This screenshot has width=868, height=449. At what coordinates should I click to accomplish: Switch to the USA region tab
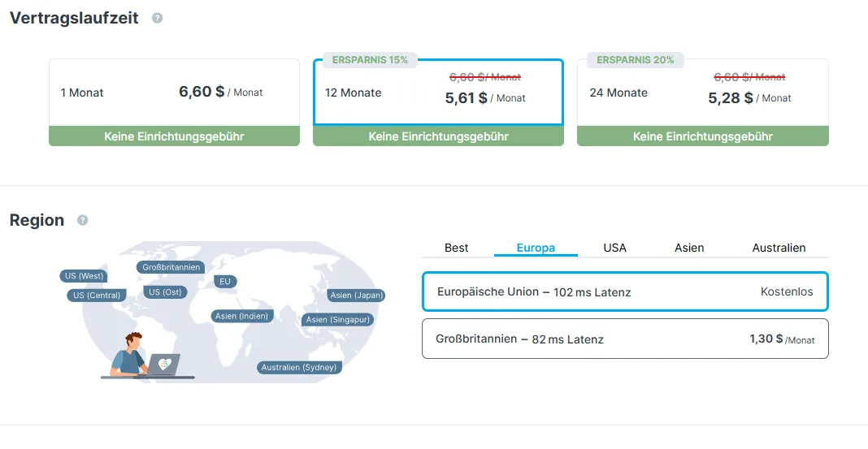click(x=615, y=248)
